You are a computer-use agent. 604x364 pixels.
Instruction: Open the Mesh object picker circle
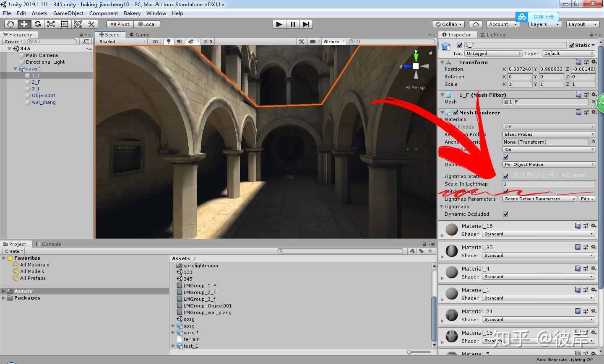pyautogui.click(x=593, y=102)
